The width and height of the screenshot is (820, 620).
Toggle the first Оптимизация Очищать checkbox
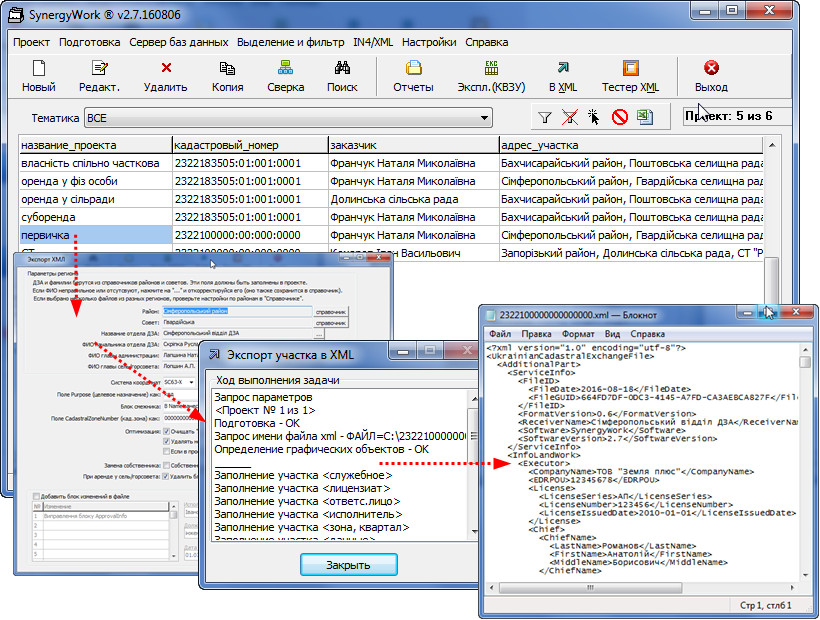point(166,432)
